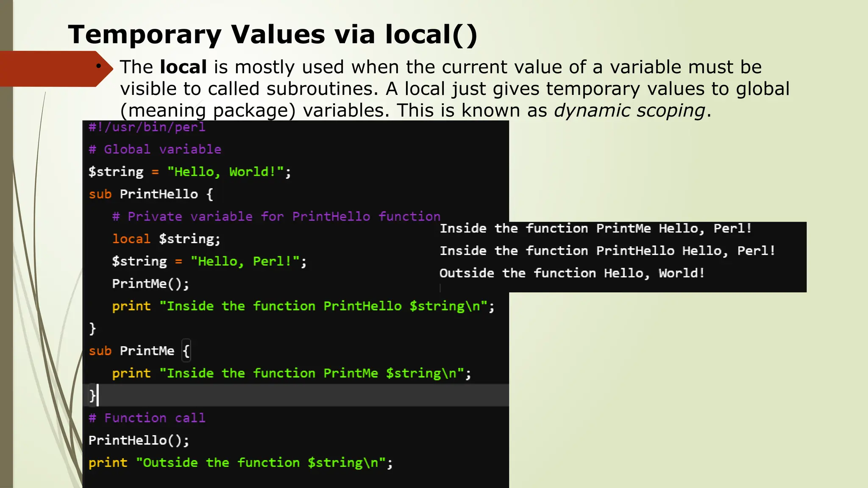Click the shebang line '#!/usr/bin/perl'
The width and height of the screenshot is (868, 488).
[147, 127]
